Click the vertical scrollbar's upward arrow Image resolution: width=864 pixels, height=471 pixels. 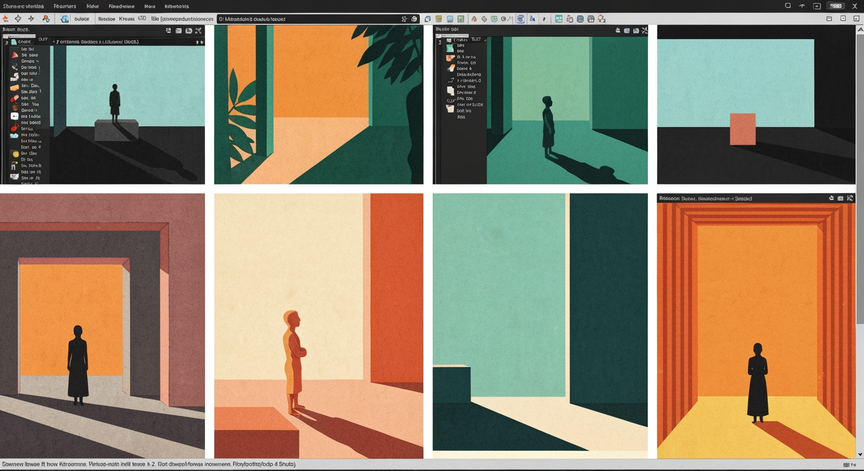(x=860, y=28)
